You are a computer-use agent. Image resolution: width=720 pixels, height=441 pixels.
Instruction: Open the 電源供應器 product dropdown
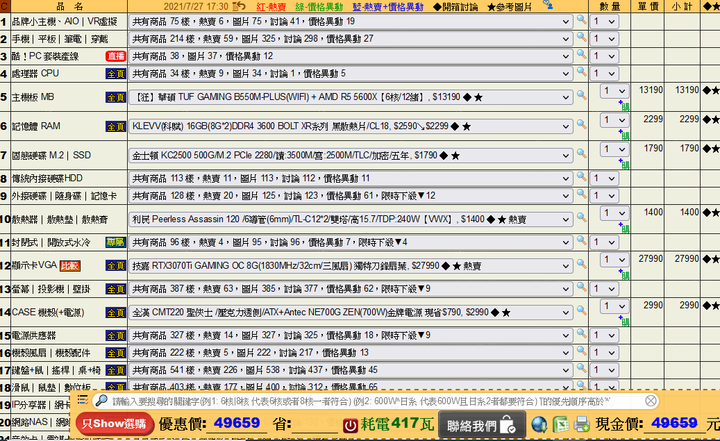[351, 335]
